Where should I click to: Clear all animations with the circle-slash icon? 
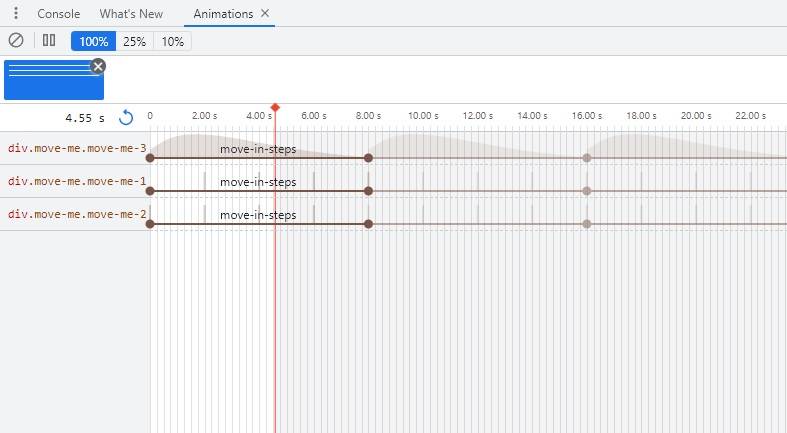click(16, 40)
